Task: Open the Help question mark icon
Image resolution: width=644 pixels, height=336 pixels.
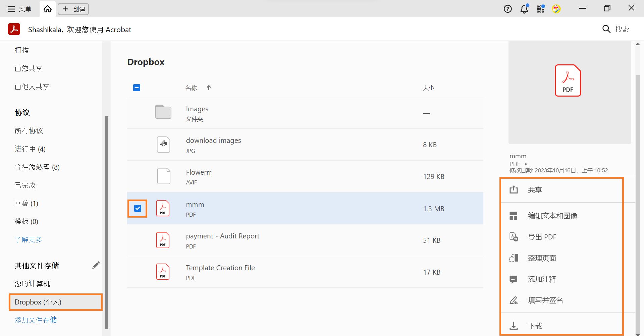Action: click(x=508, y=9)
